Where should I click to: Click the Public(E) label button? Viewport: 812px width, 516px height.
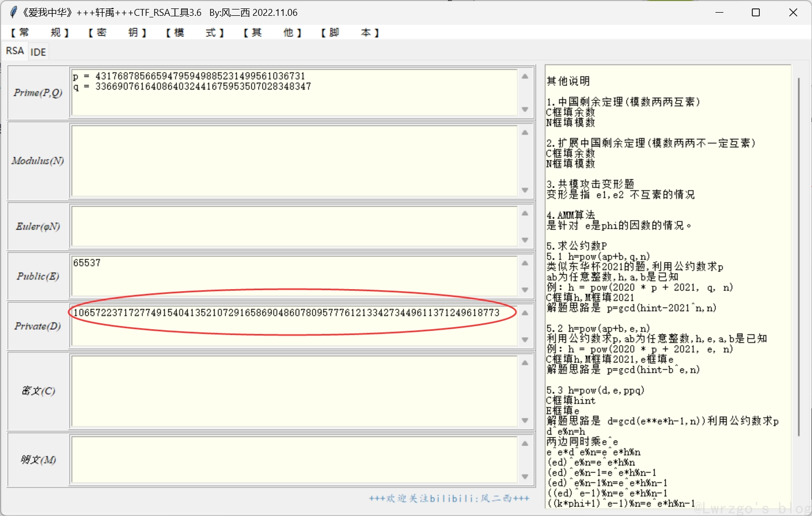(38, 276)
